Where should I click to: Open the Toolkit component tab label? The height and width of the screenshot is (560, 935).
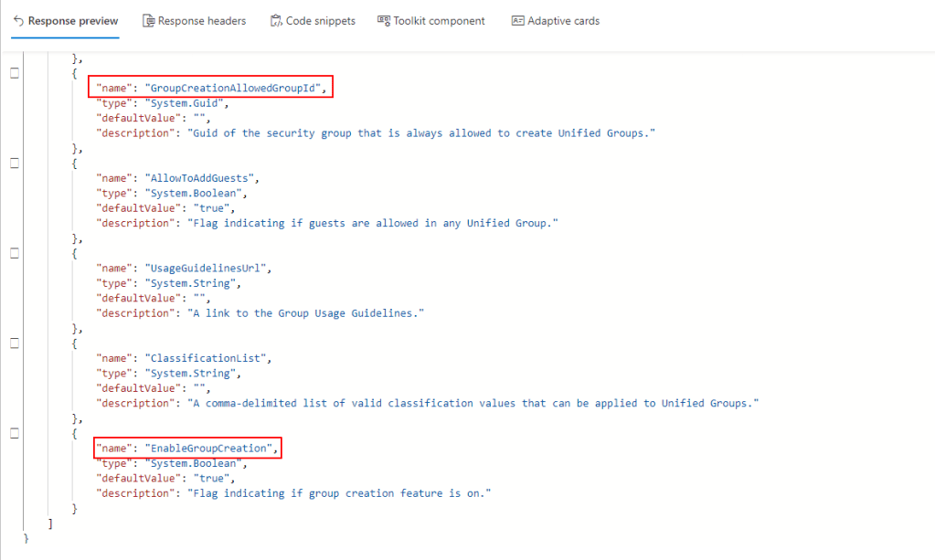coord(439,21)
